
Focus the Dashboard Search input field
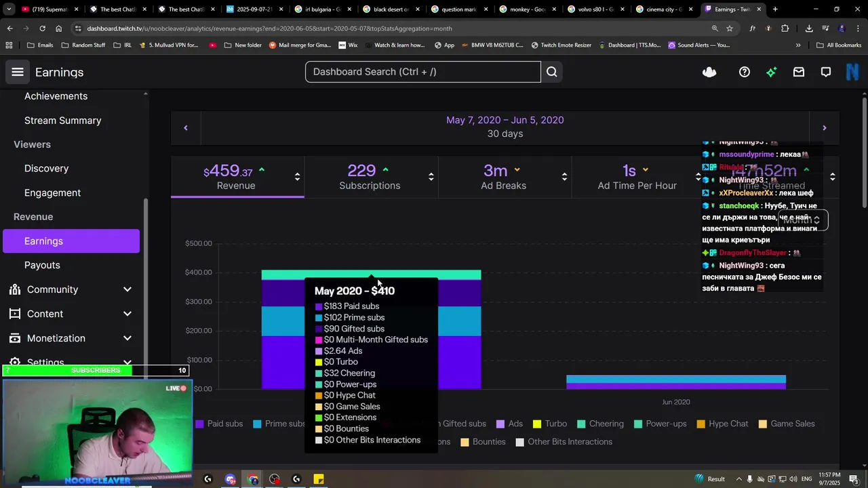423,72
